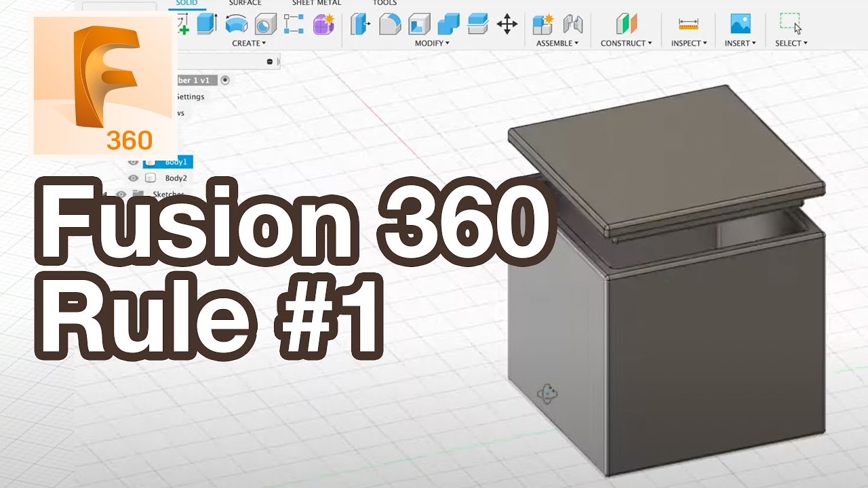
Task: Open the INSPECT dropdown menu
Action: pyautogui.click(x=689, y=43)
